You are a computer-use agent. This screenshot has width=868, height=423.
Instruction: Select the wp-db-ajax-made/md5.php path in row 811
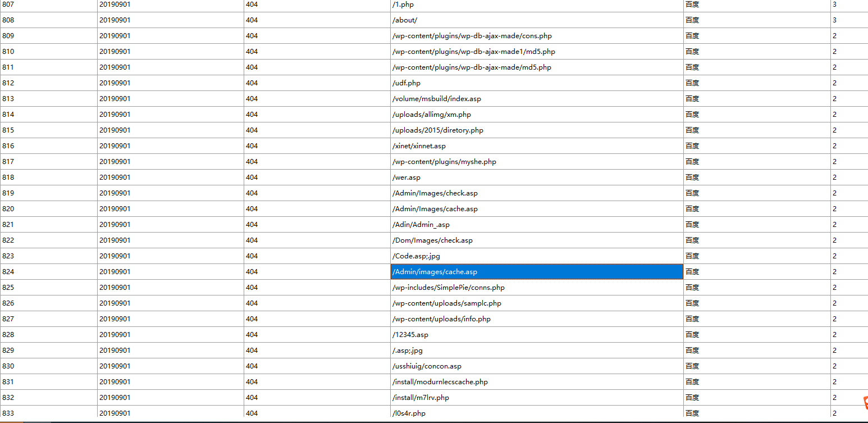click(537, 67)
